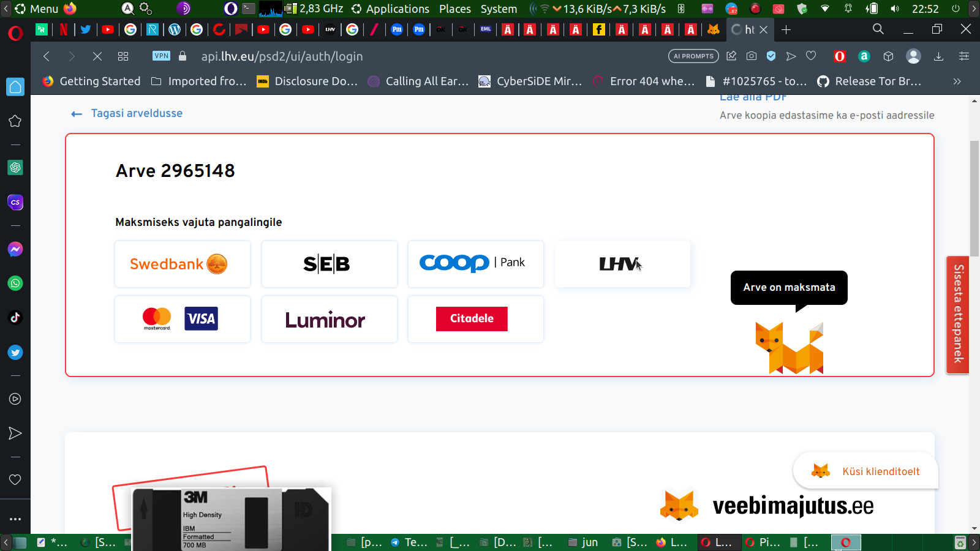The width and height of the screenshot is (980, 551).
Task: Open a new browser tab
Action: click(x=786, y=29)
